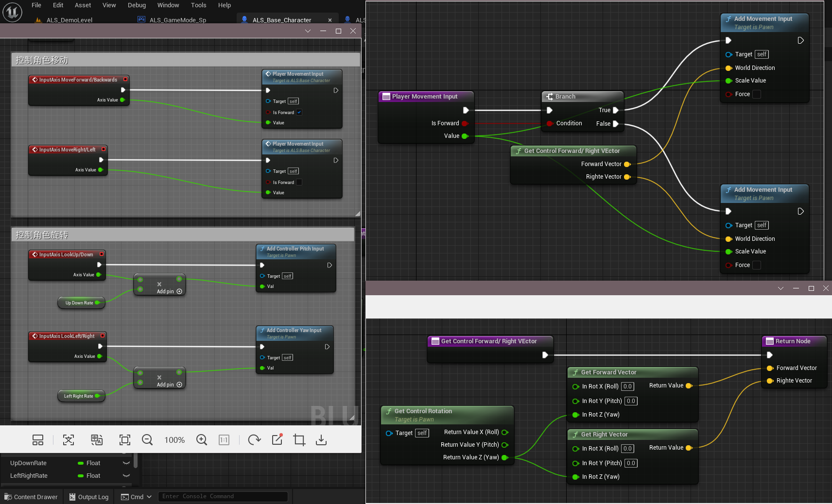The image size is (832, 504).
Task: Toggle Force checkbox on lower Add Movement Input
Action: (x=757, y=265)
